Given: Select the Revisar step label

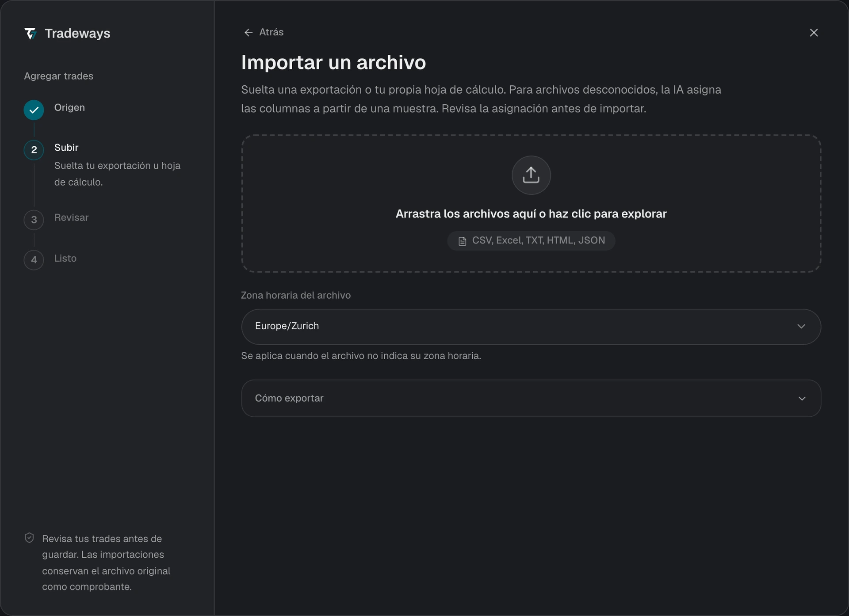Looking at the screenshot, I should 71,217.
